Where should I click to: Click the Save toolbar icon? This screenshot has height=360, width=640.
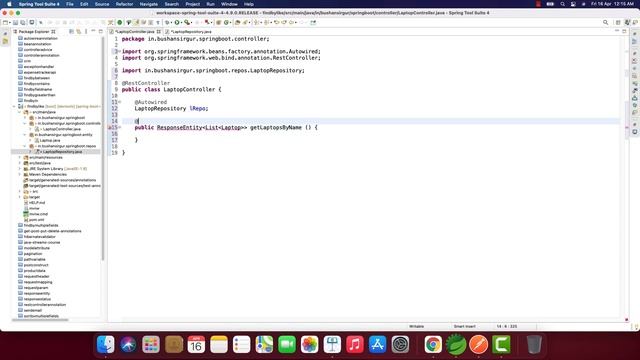pos(16,22)
